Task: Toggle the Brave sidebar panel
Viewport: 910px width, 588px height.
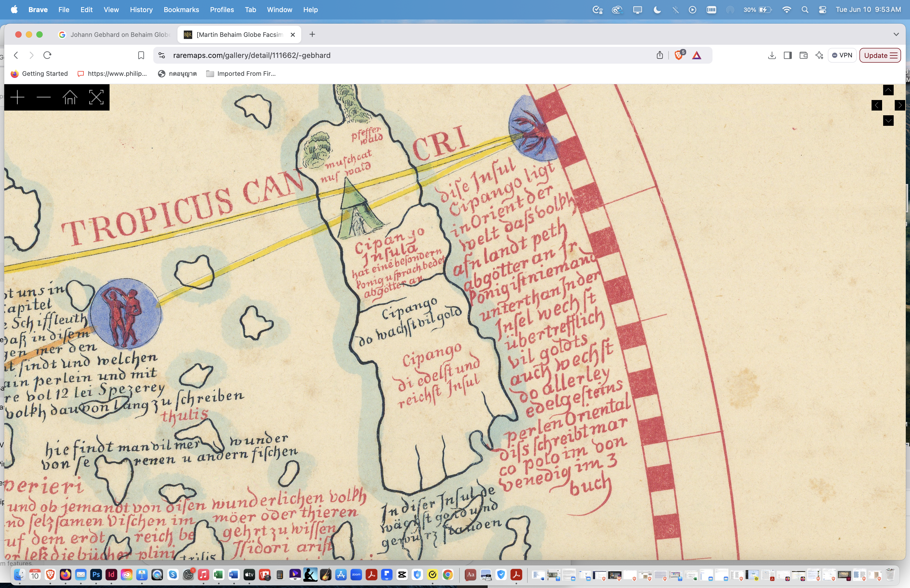Action: click(x=787, y=55)
